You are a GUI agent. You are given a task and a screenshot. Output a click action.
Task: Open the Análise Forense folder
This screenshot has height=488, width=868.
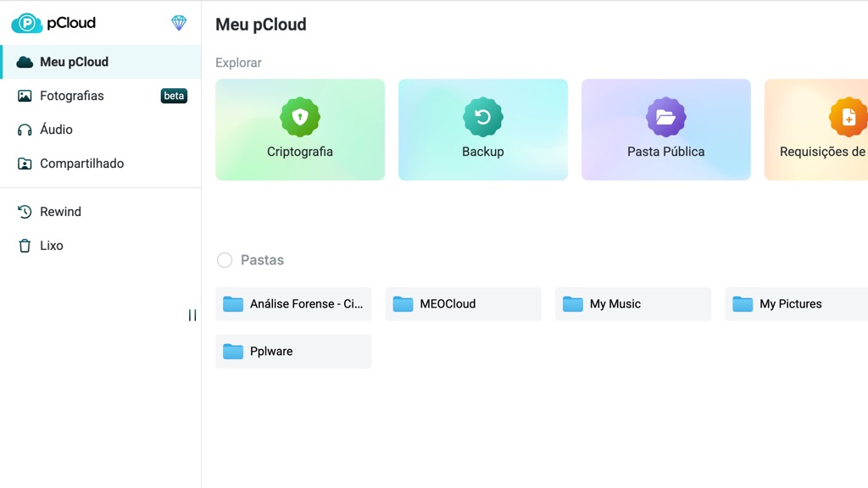(x=293, y=304)
